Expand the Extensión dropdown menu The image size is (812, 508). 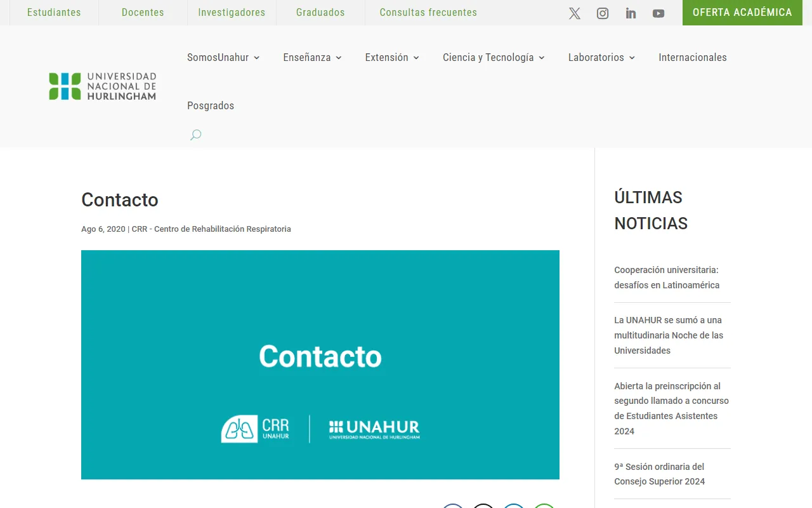pos(392,57)
